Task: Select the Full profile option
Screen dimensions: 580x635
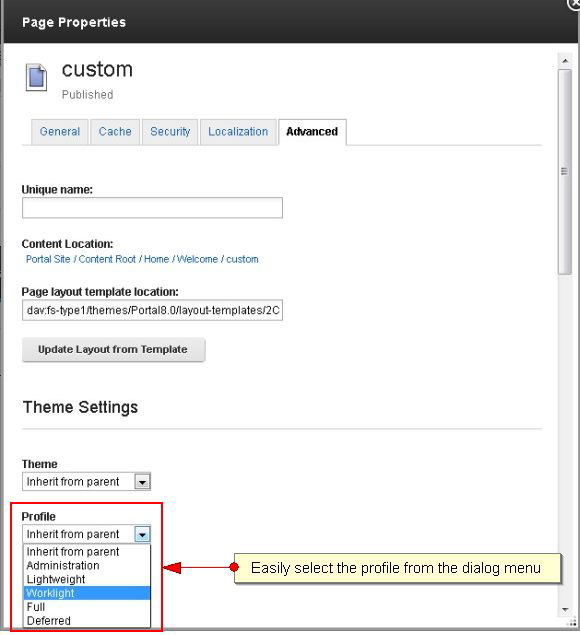Action: click(87, 607)
